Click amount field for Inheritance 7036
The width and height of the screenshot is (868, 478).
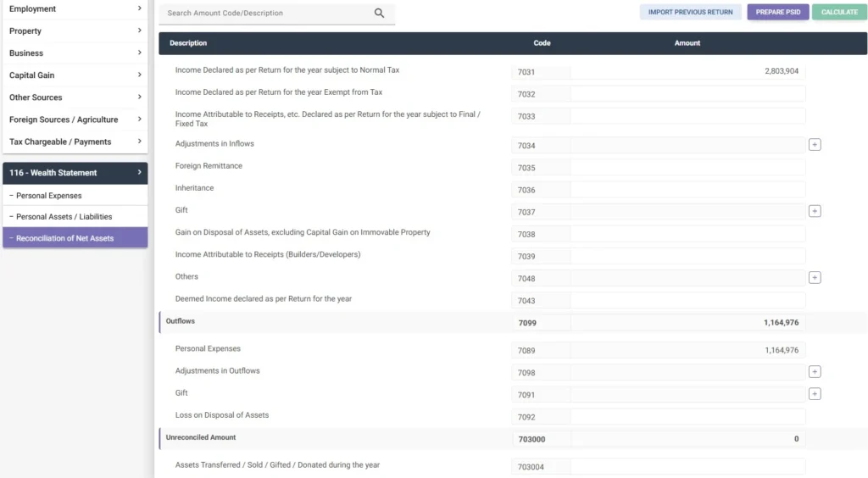[687, 190]
